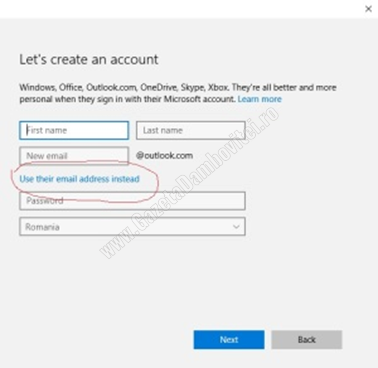Click the First name input field
Screen dimensions: 378x368
click(74, 130)
